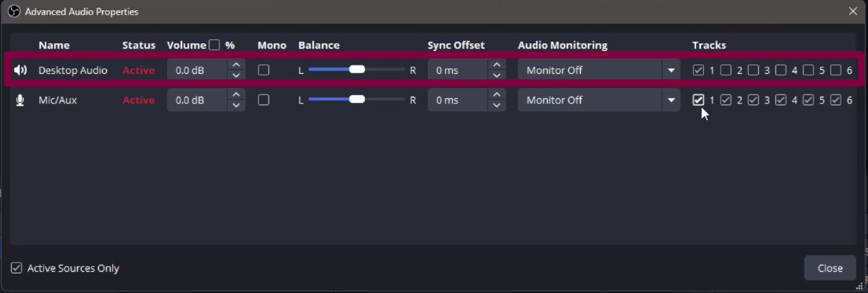
Task: Decrease Mic/Aux sync offset down arrow
Action: click(497, 105)
